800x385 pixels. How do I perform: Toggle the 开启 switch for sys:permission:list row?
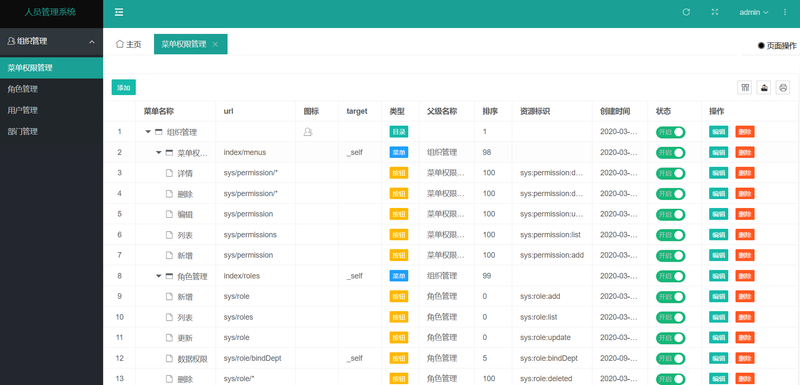670,235
